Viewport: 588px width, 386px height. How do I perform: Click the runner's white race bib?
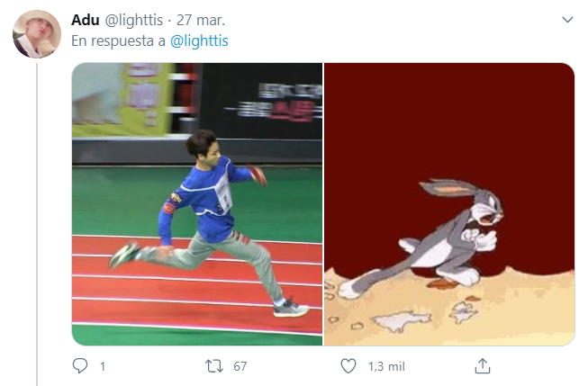coord(224,194)
